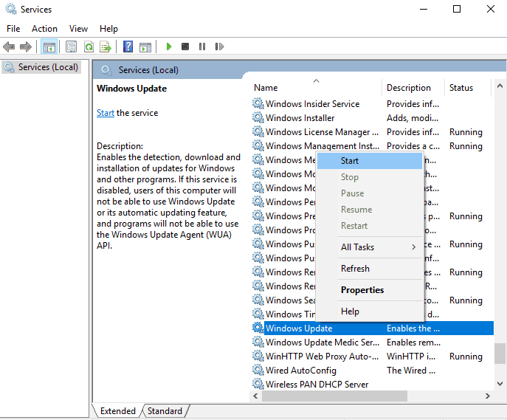Image resolution: width=507 pixels, height=420 pixels.
Task: Click the Pause Service toolbar icon
Action: coord(202,47)
